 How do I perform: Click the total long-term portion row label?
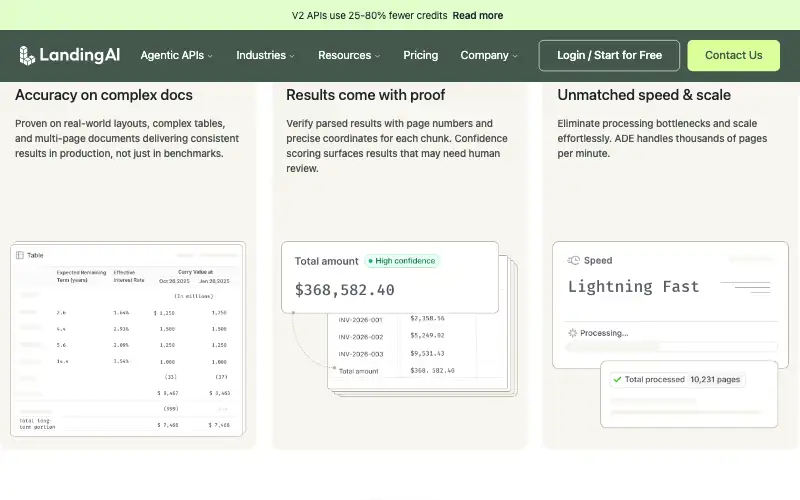pyautogui.click(x=37, y=423)
